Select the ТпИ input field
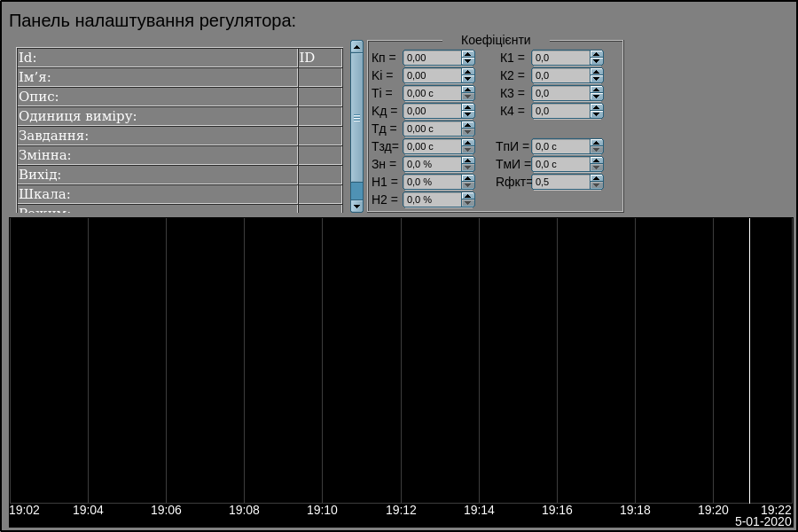This screenshot has width=798, height=532. click(560, 146)
